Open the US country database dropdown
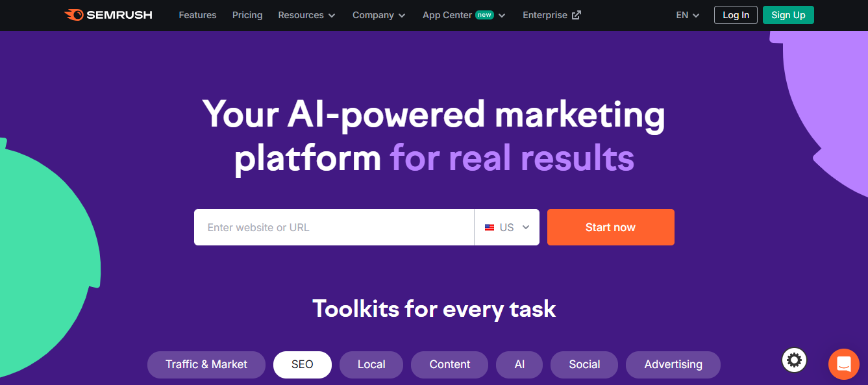 [x=507, y=228]
